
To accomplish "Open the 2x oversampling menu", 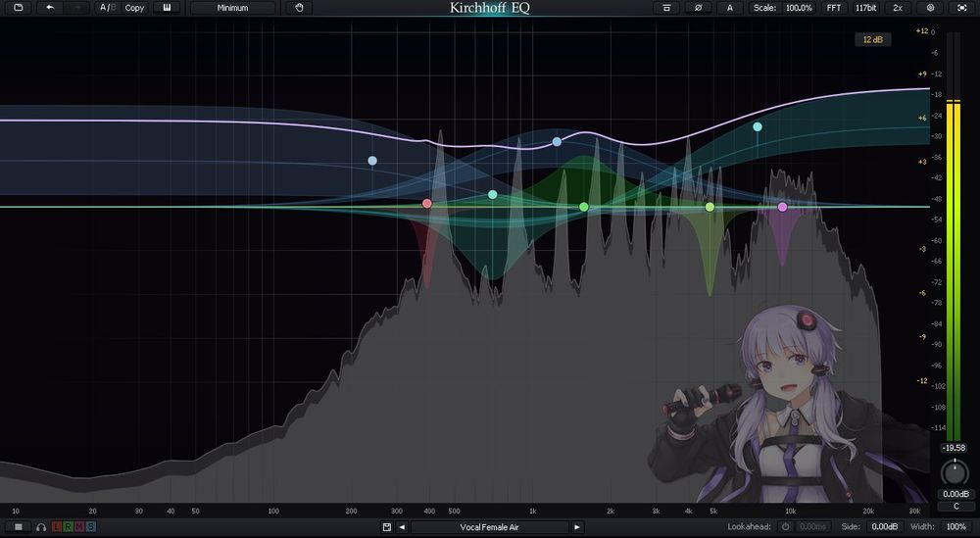I will tap(898, 8).
